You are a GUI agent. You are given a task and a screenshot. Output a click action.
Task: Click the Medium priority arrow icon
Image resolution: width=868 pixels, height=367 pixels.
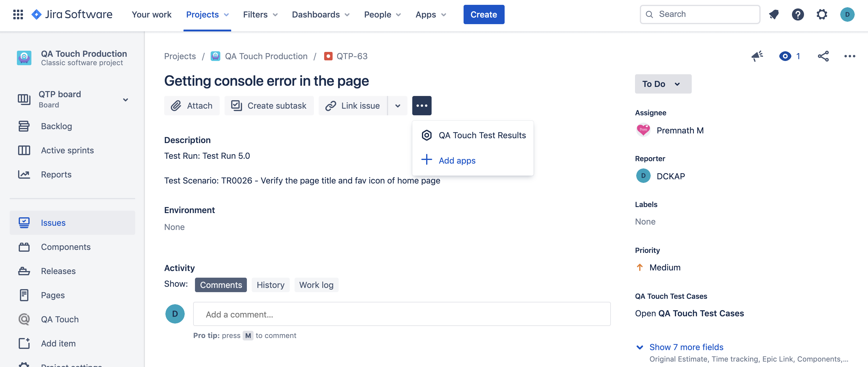click(640, 267)
